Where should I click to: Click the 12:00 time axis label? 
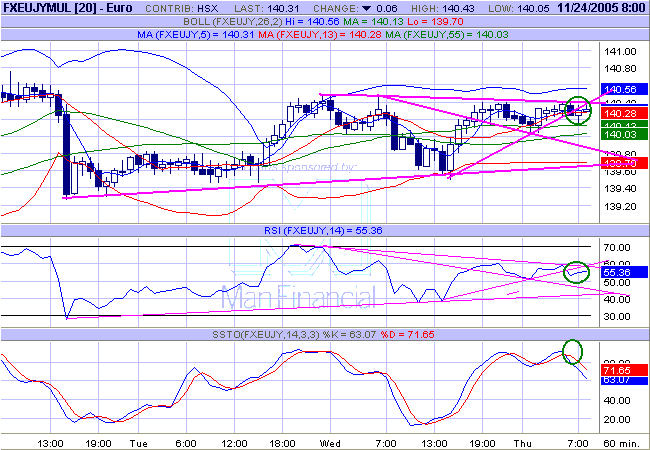[234, 443]
